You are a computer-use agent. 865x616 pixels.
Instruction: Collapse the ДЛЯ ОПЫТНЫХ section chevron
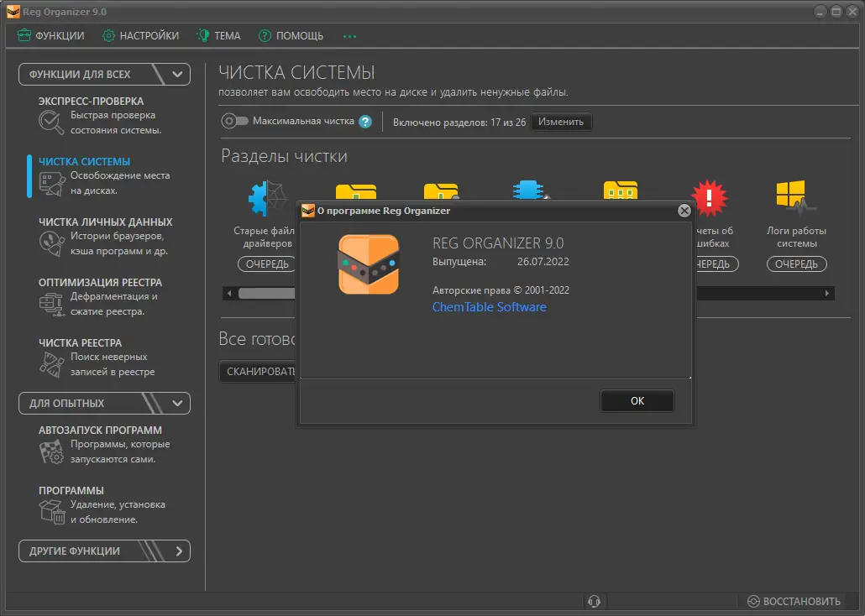pyautogui.click(x=177, y=403)
